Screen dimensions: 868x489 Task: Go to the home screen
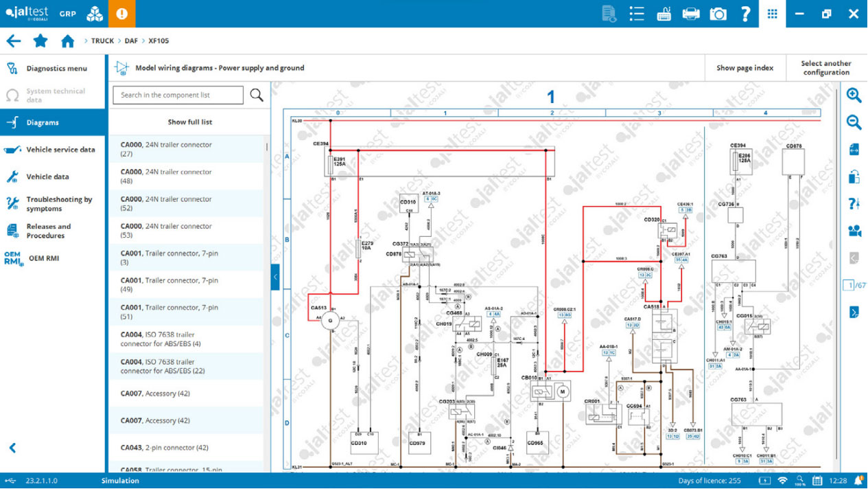[x=67, y=41]
